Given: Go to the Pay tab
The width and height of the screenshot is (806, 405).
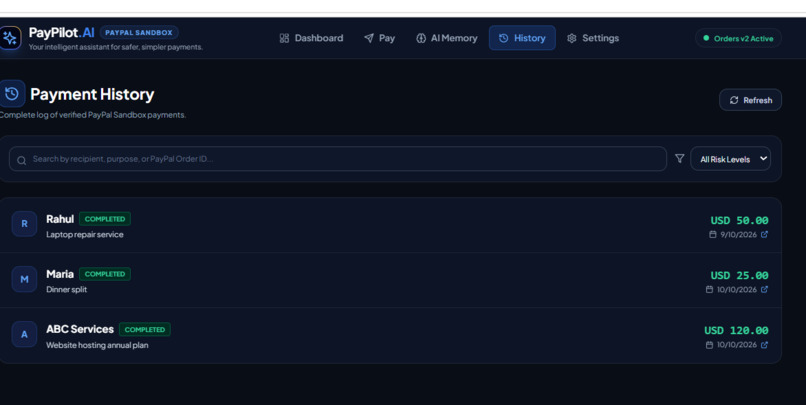Looking at the screenshot, I should coord(379,38).
